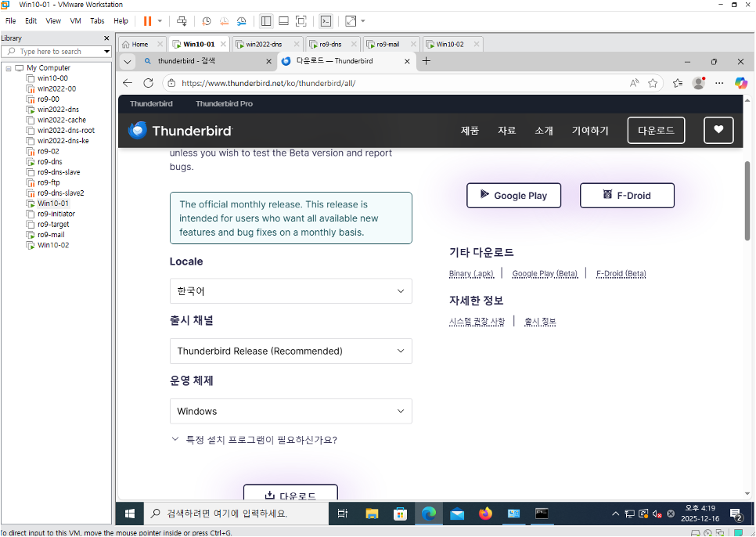Click the Revert to snapshot toolbar icon
756x537 pixels.
(224, 21)
